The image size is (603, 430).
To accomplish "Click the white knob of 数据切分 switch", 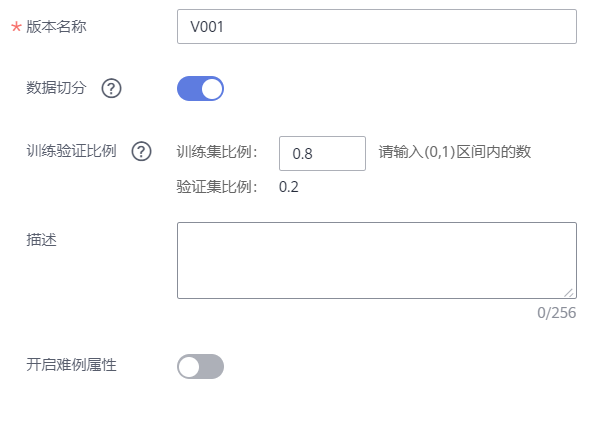I will [212, 89].
